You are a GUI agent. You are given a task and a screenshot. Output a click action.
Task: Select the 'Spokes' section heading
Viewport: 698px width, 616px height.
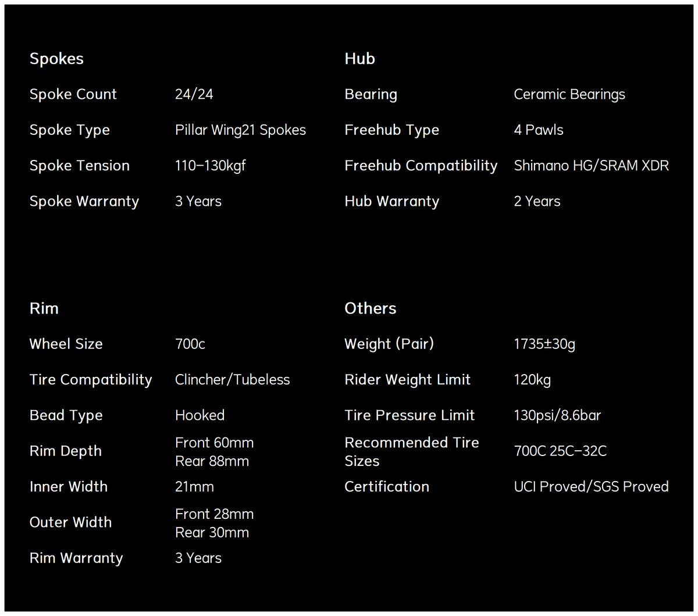click(x=56, y=59)
